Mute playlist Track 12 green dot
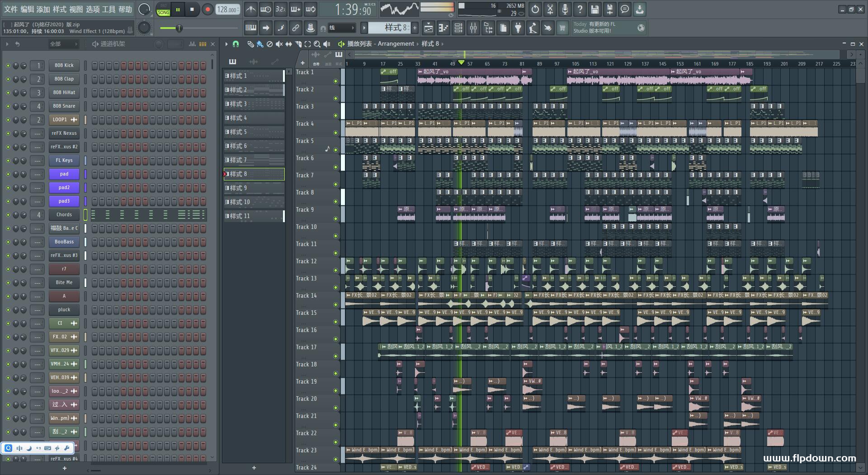This screenshot has height=475, width=868. coord(335,271)
